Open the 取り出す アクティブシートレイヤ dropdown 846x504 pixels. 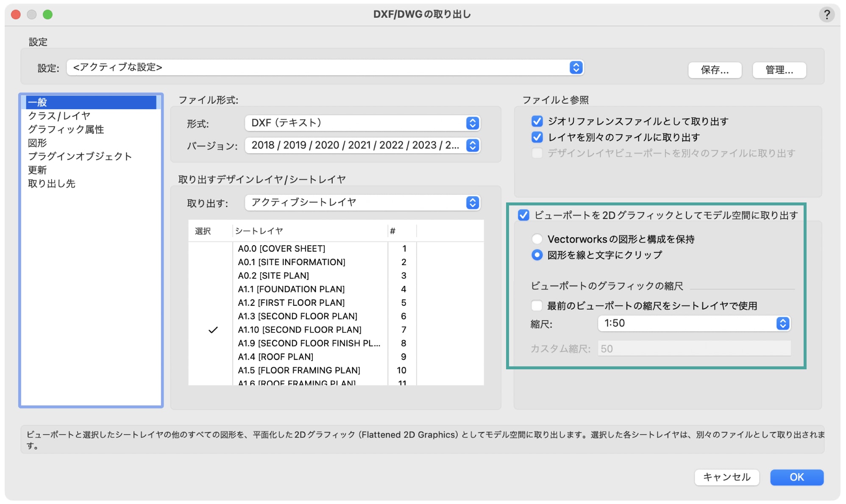click(362, 202)
